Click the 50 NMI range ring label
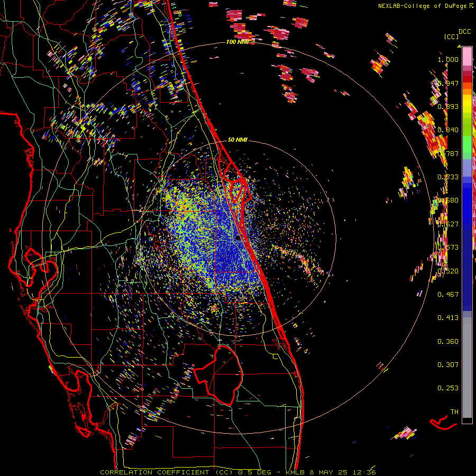The width and height of the screenshot is (476, 476). point(237,140)
